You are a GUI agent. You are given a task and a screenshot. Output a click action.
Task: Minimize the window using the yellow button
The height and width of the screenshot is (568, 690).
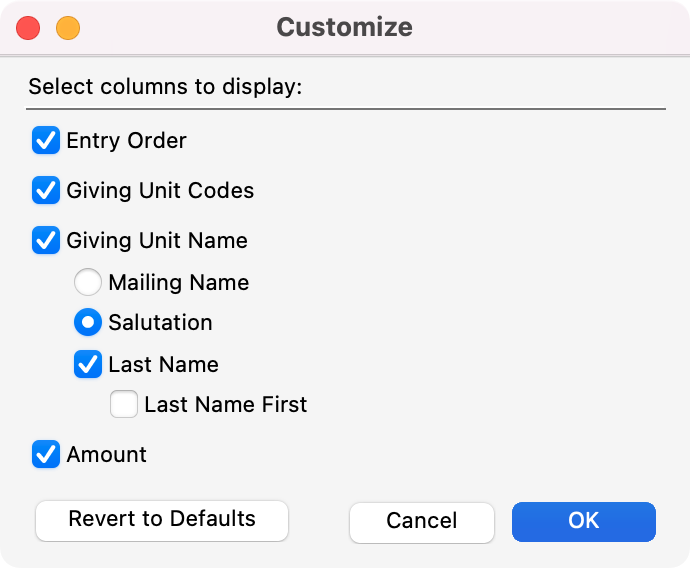[67, 28]
